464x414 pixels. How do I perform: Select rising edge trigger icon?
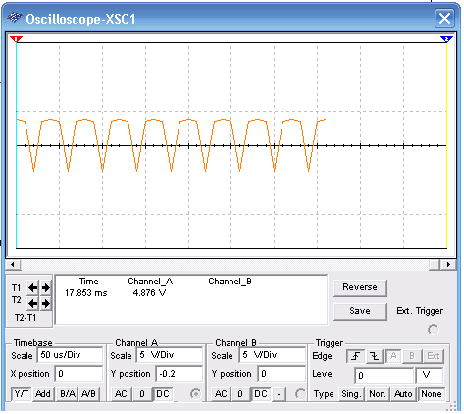(356, 356)
